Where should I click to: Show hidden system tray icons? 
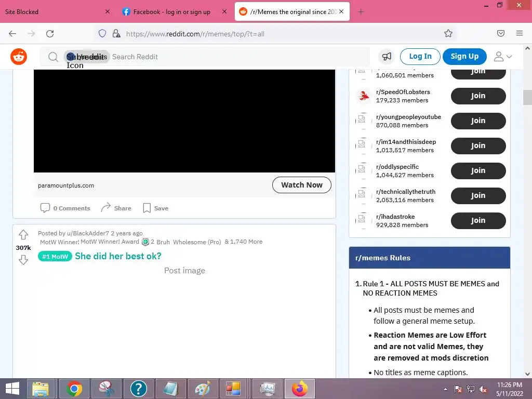(445, 389)
